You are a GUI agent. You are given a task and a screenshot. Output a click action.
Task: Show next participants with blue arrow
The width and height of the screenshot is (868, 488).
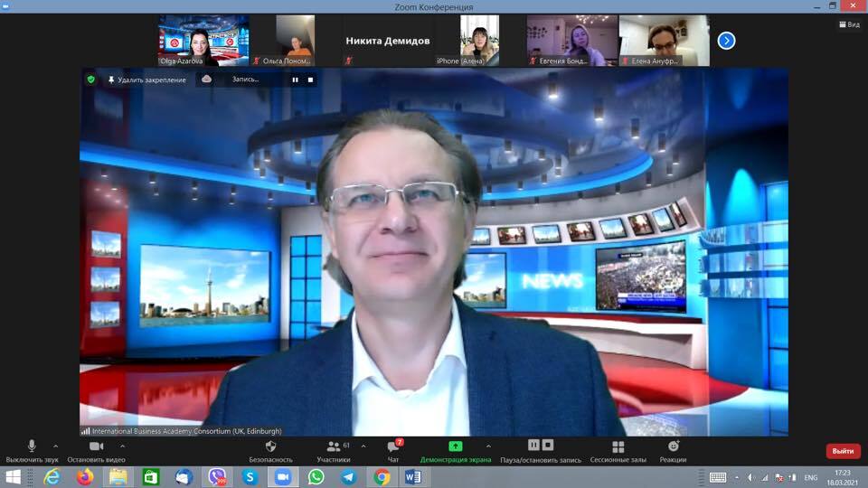point(726,41)
